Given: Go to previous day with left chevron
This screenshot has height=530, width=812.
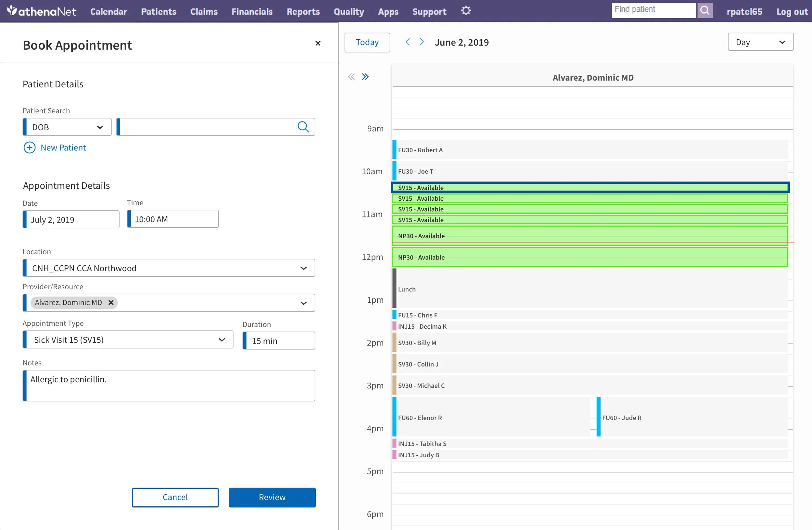Looking at the screenshot, I should click(407, 42).
